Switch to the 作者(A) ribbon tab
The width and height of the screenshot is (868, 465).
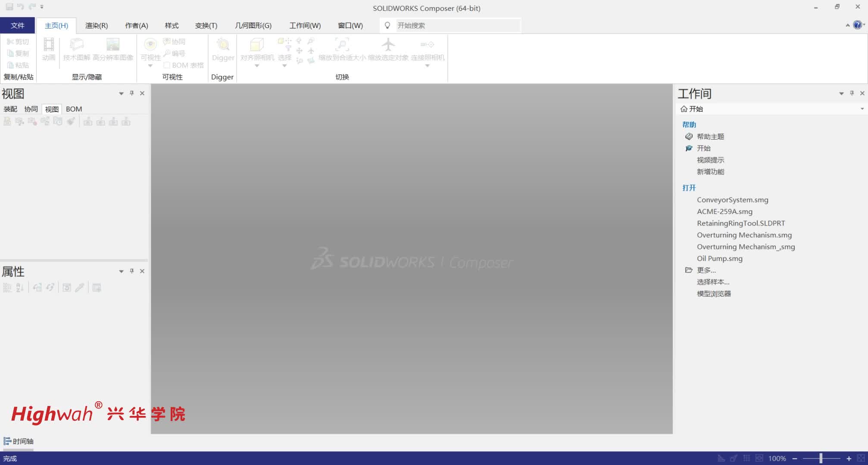click(137, 25)
